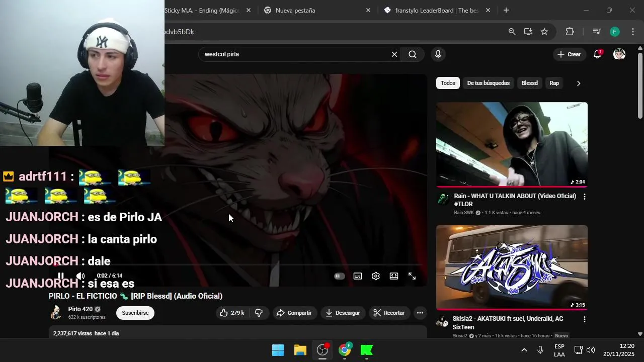Click the Descargar button
Image resolution: width=644 pixels, height=362 pixels.
[x=343, y=313]
